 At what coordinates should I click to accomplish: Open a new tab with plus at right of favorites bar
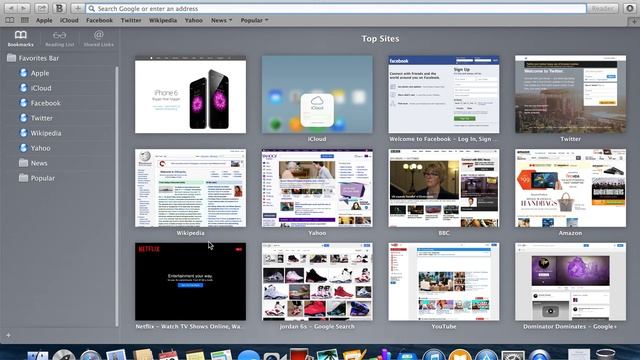click(x=633, y=21)
